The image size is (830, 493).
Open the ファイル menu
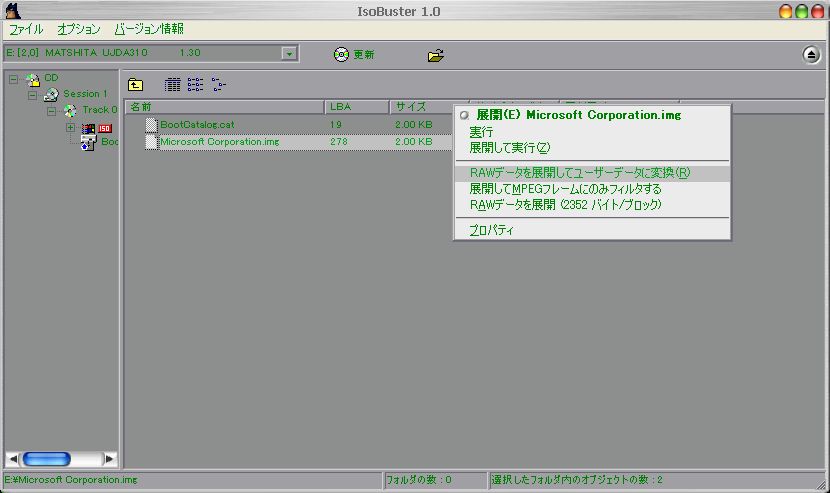tap(26, 29)
